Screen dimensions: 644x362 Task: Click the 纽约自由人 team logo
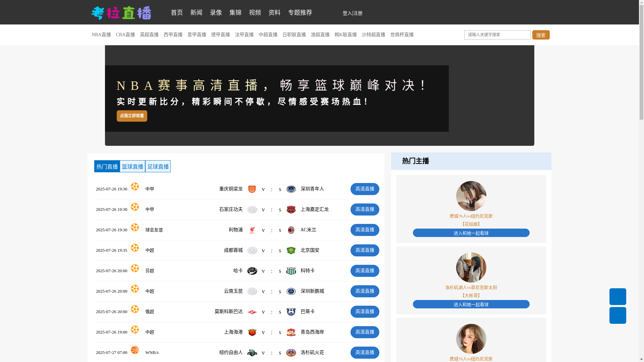(x=252, y=353)
